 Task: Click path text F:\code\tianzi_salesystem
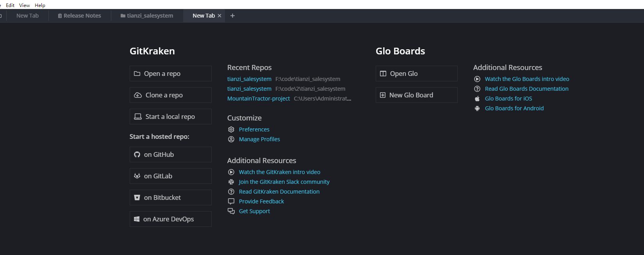coord(308,79)
